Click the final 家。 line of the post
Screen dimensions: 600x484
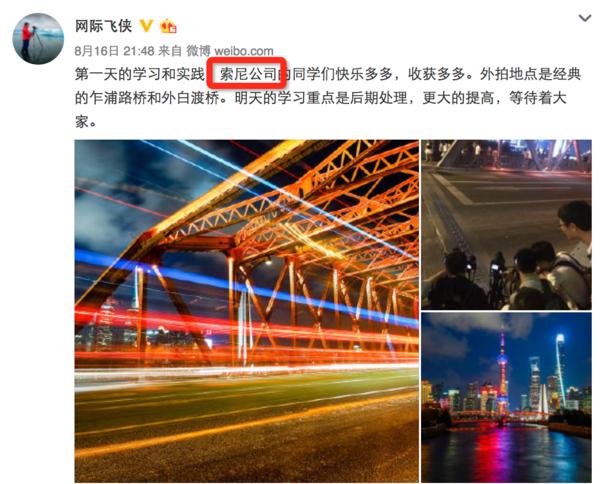(86, 122)
